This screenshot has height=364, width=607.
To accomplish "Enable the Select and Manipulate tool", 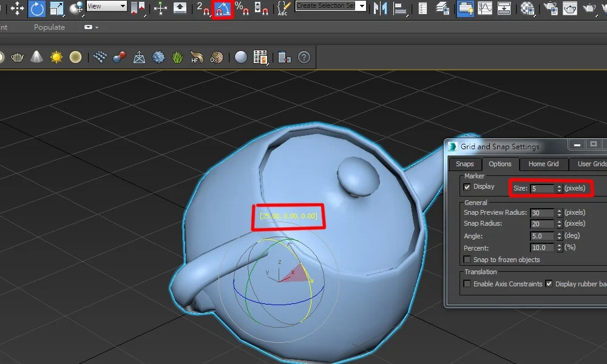I will (x=160, y=8).
